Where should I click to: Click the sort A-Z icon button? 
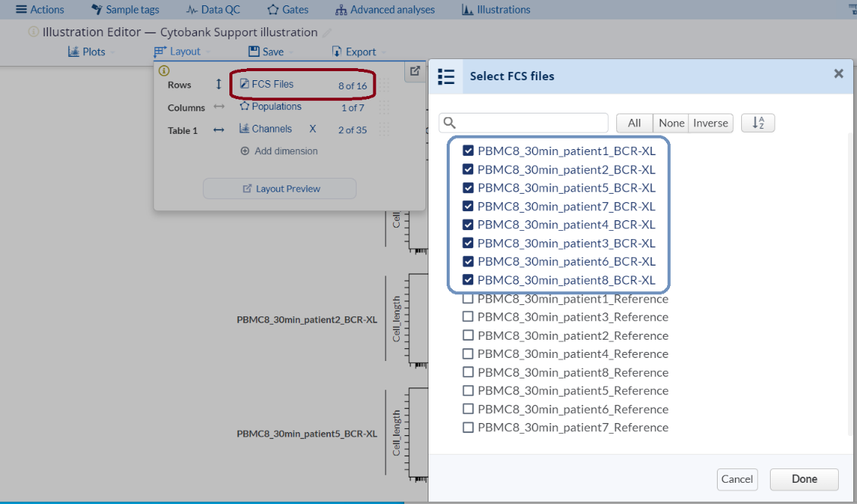758,123
